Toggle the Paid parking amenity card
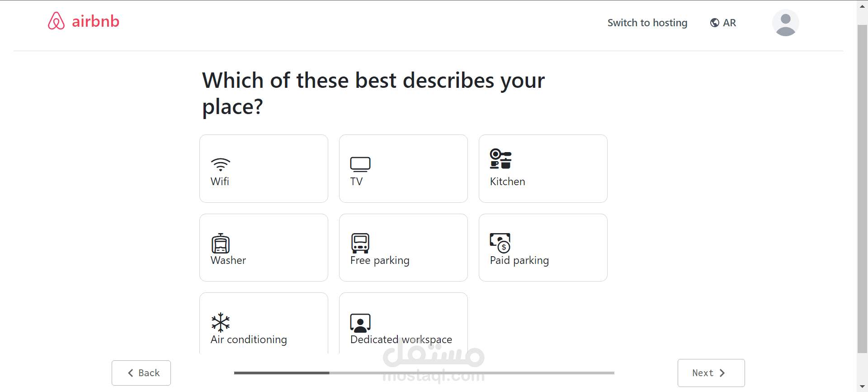The width and height of the screenshot is (868, 392). (543, 248)
